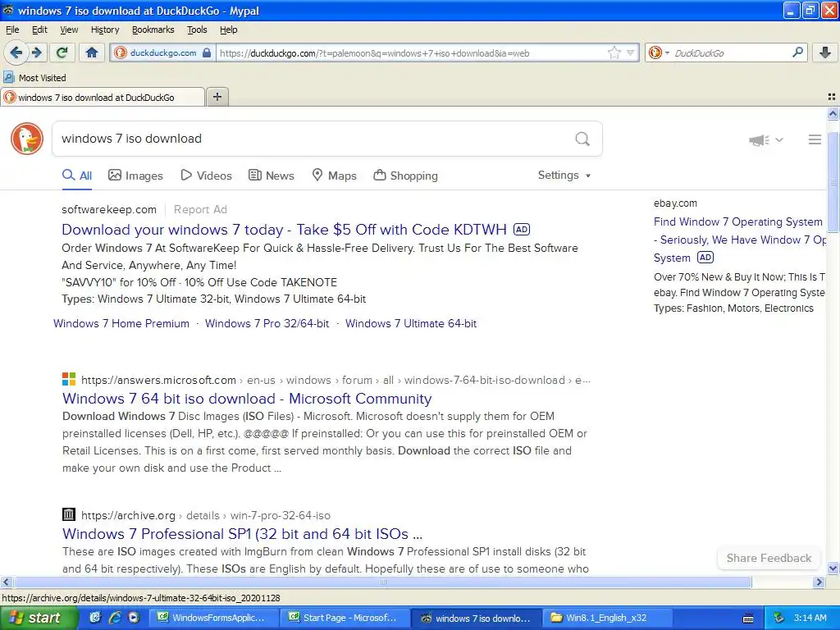Click the vertical scrollbar up arrow

point(833,113)
